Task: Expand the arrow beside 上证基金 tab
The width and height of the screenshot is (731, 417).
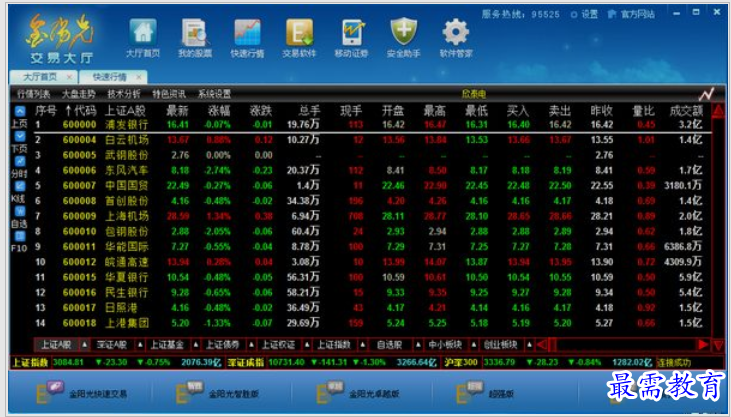Action: [196, 345]
